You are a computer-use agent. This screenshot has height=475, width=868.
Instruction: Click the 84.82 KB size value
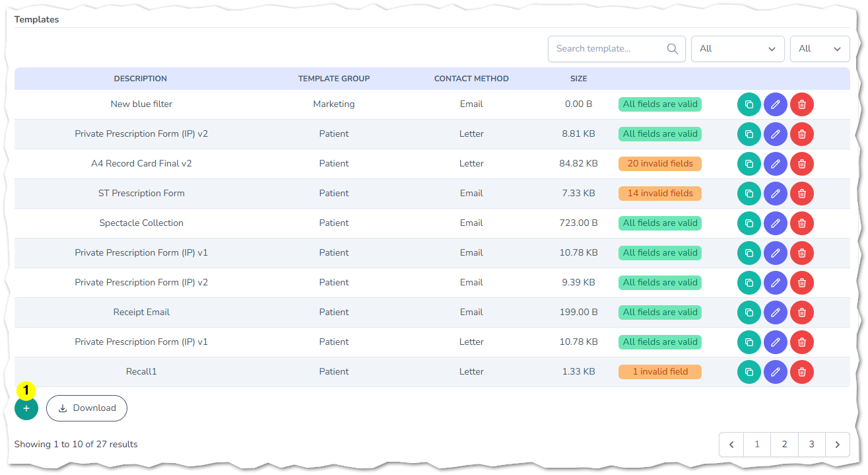(x=579, y=164)
